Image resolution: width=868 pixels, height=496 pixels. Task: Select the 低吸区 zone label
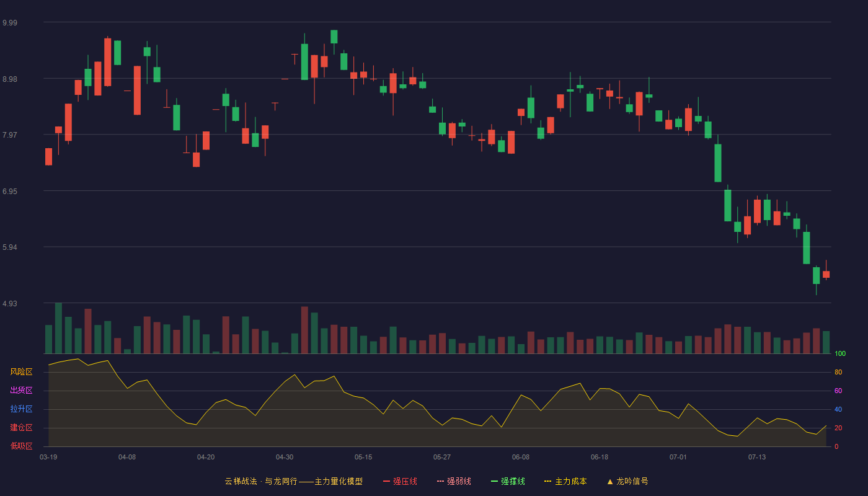21,446
